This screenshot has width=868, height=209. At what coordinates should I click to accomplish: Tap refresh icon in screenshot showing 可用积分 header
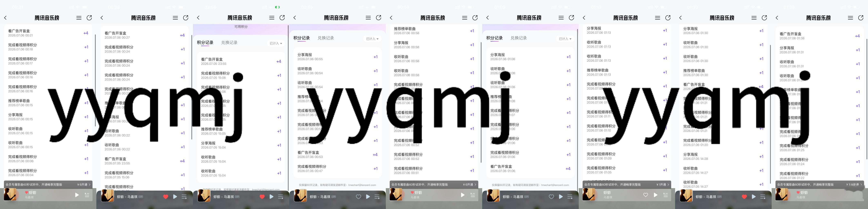tap(282, 18)
